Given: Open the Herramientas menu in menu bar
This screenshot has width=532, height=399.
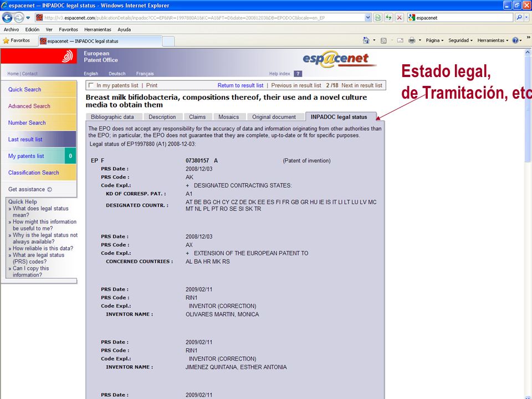Looking at the screenshot, I should click(x=98, y=29).
